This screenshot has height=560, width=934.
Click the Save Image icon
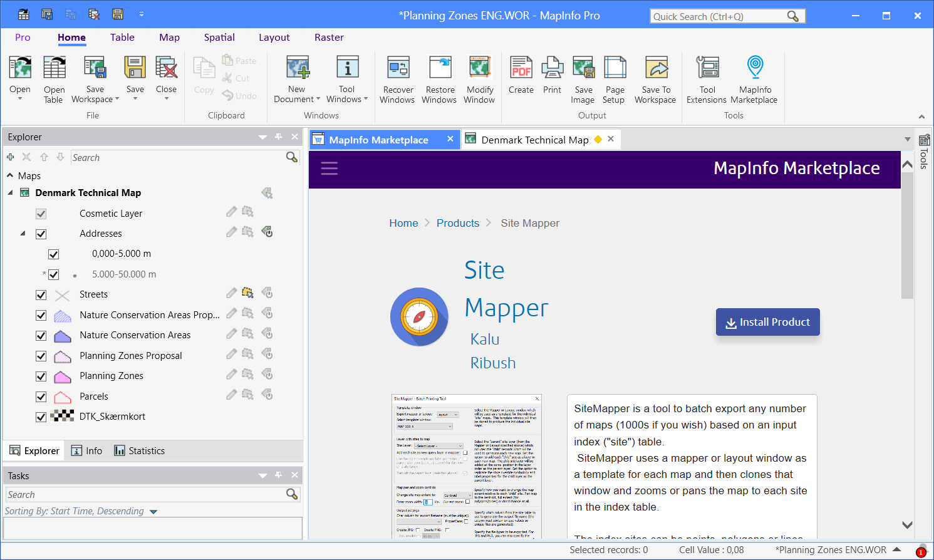pos(583,68)
